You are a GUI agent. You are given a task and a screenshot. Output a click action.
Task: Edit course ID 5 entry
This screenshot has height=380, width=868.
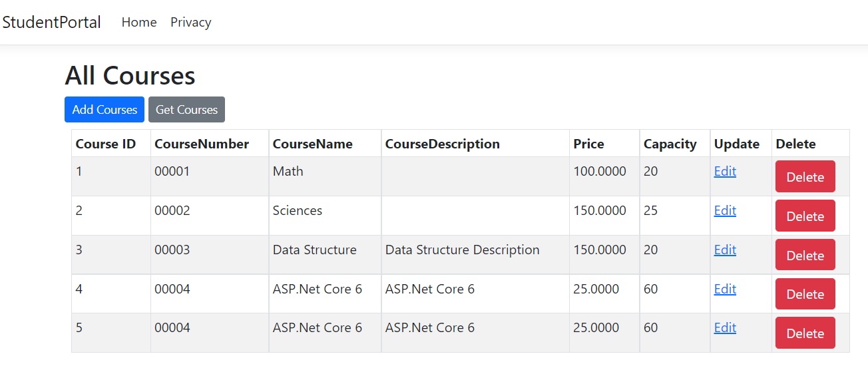click(x=725, y=327)
